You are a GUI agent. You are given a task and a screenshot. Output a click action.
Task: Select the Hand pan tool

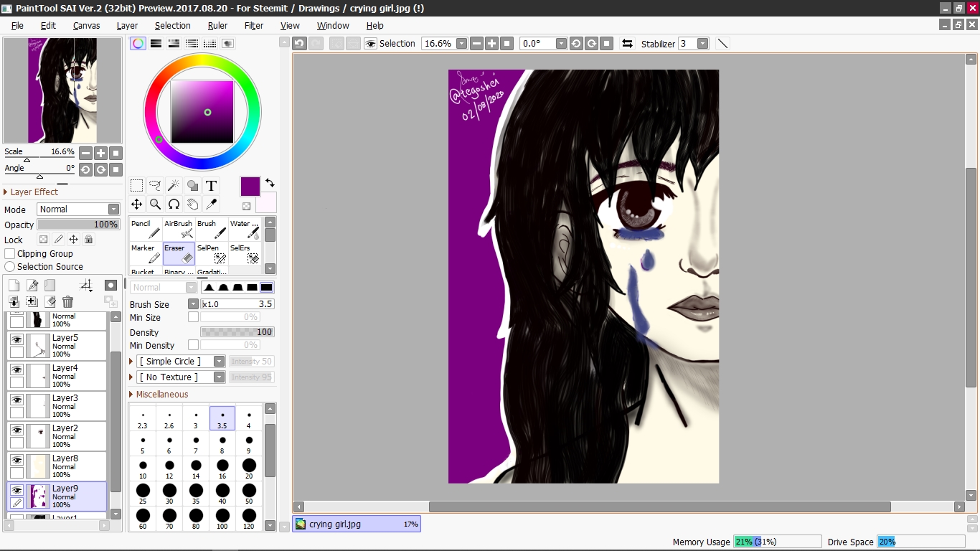point(192,204)
